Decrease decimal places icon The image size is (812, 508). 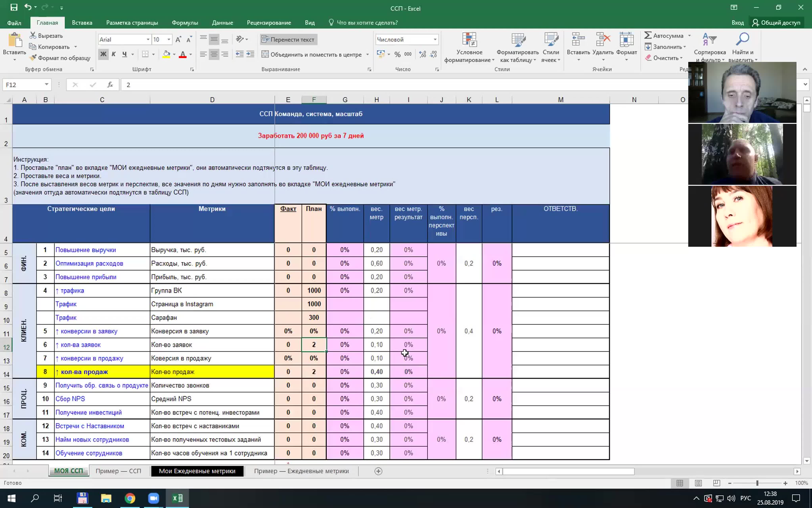[433, 54]
